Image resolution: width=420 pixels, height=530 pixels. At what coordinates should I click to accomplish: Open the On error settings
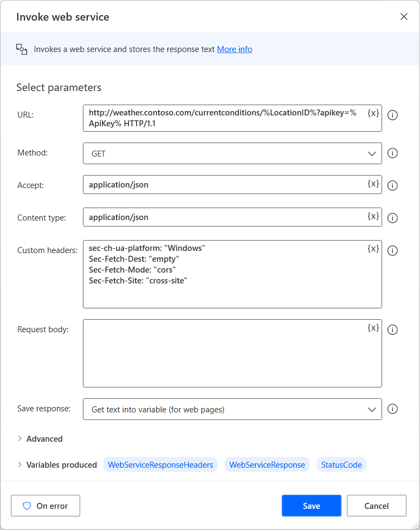46,506
